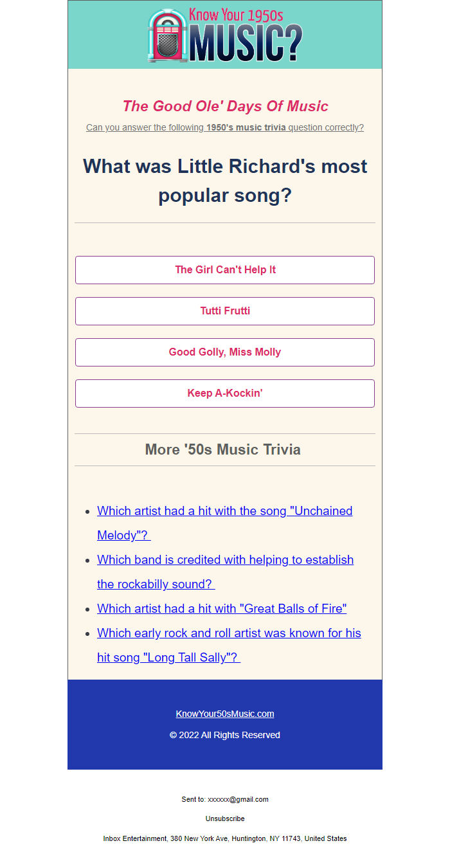Click the Inbox Entertainment mailing address
Image resolution: width=450 pixels, height=868 pixels.
(x=225, y=838)
